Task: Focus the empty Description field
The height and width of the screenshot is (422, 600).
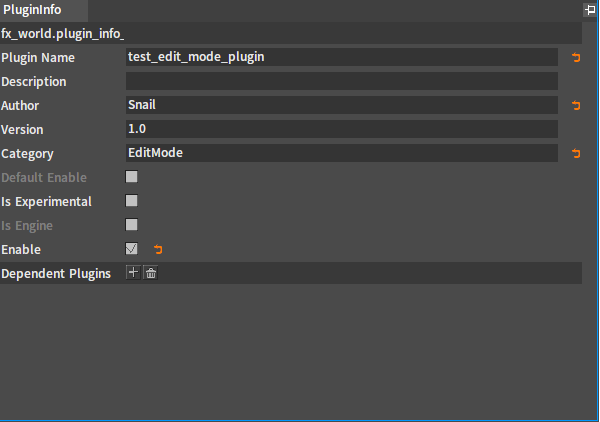Action: [x=342, y=81]
